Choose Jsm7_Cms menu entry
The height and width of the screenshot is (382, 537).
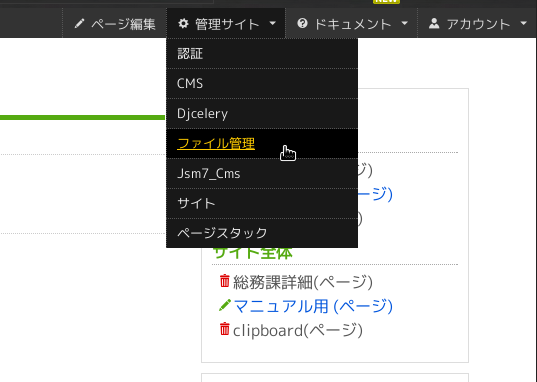click(262, 173)
